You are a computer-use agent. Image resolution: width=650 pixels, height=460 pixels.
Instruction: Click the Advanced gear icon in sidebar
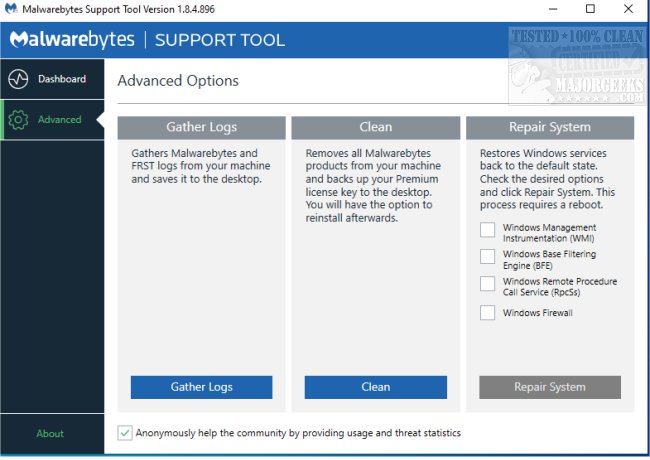17,120
